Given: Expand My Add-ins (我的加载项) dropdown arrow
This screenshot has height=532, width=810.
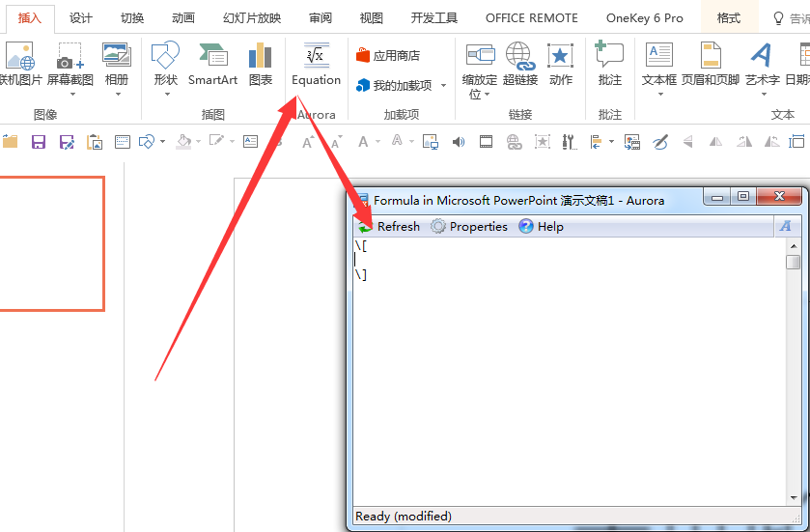Looking at the screenshot, I should pos(444,85).
